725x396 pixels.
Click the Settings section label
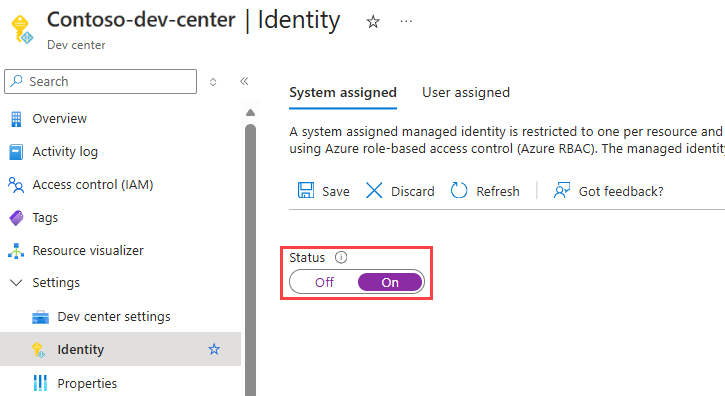tap(56, 283)
